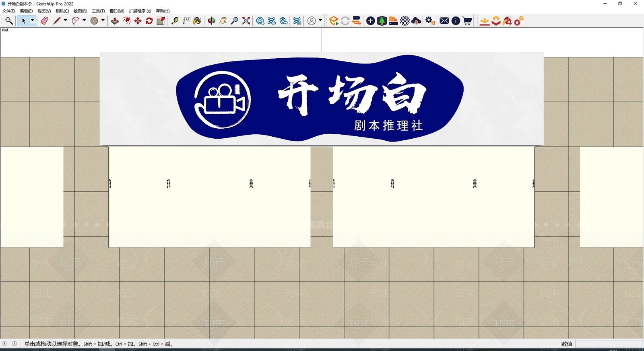Click the checkered sphere Enscape icon
The width and height of the screenshot is (644, 351).
tap(405, 21)
